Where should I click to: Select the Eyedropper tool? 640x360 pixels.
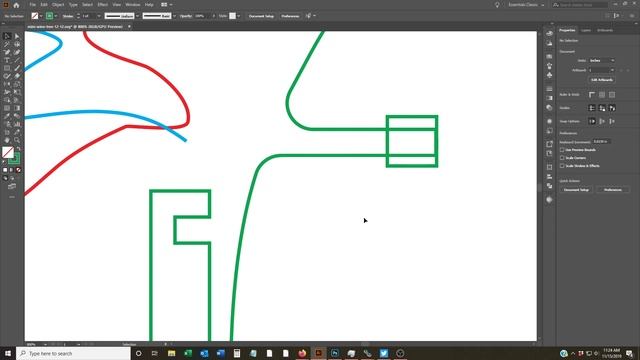click(7, 116)
